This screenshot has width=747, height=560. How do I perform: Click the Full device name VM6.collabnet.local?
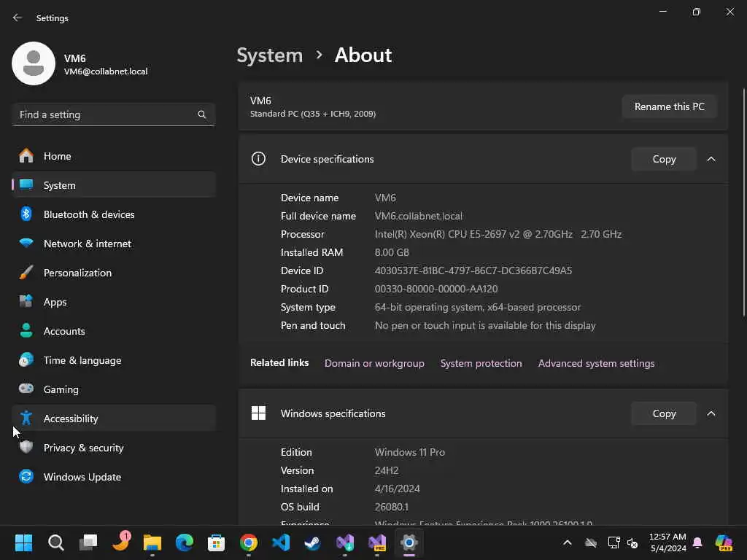click(x=418, y=216)
